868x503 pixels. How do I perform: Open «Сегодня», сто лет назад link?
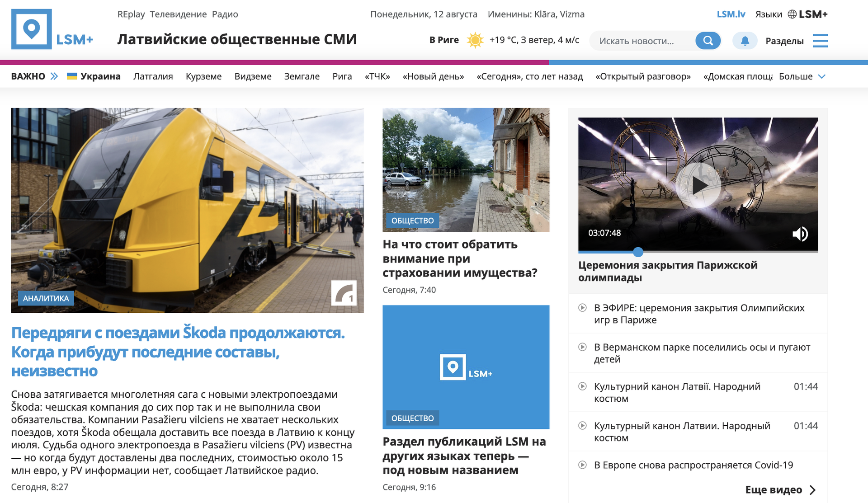point(530,76)
